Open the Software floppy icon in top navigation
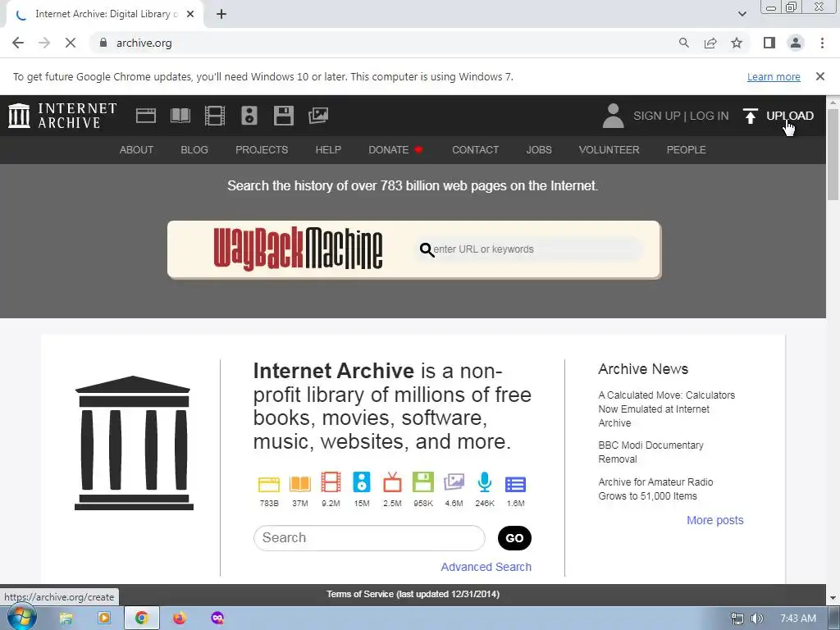Viewport: 840px width, 630px height. coord(283,116)
